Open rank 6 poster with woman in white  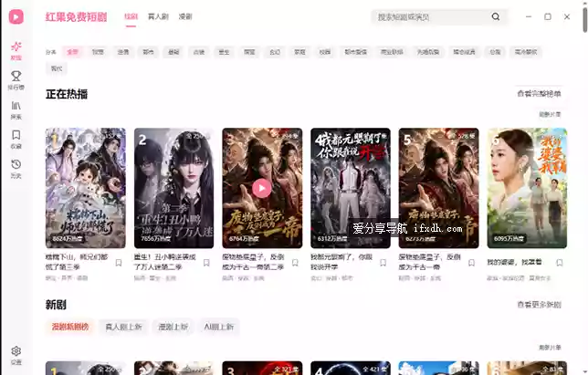click(527, 188)
